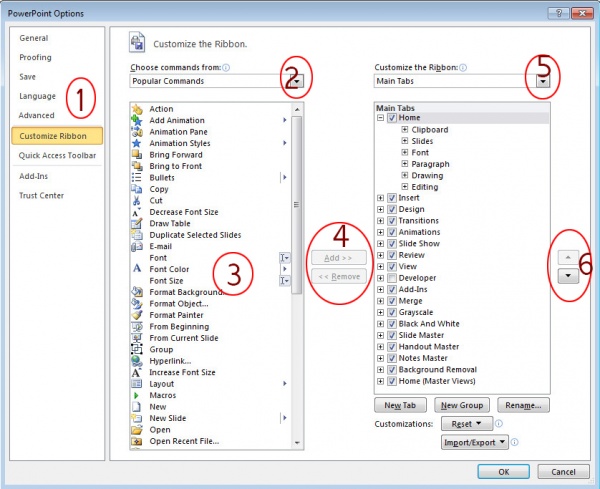Click the New Group button
The image size is (600, 489).
click(x=462, y=405)
